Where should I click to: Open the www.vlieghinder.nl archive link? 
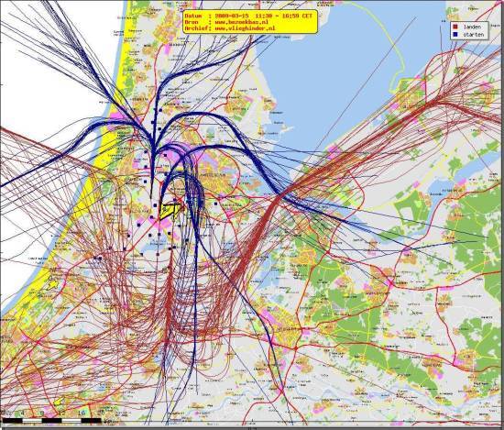click(x=245, y=28)
